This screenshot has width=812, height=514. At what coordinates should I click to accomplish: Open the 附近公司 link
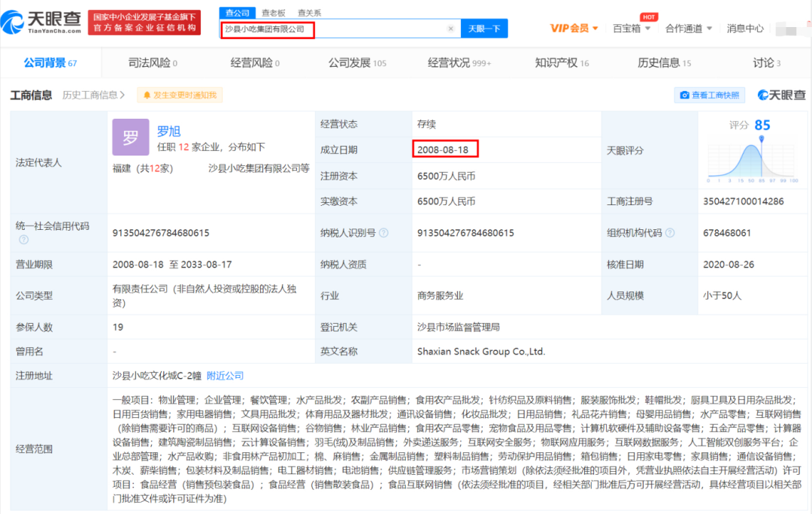pyautogui.click(x=226, y=375)
